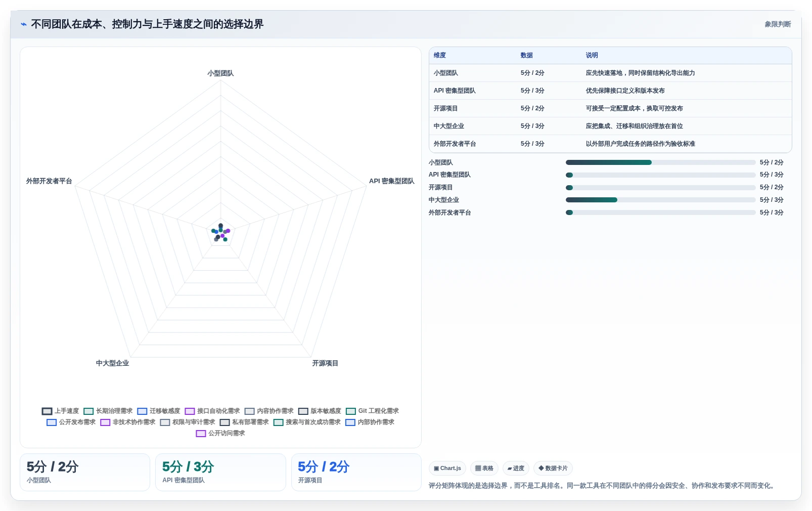The width and height of the screenshot is (812, 511).
Task: Click the 外部开发者平台 radar axis label
Action: (x=49, y=181)
